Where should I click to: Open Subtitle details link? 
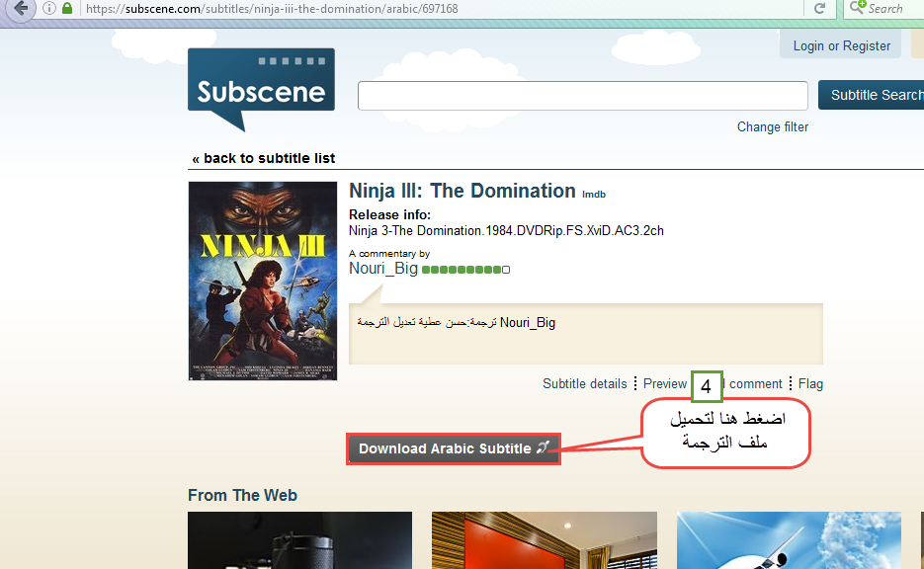(x=585, y=384)
